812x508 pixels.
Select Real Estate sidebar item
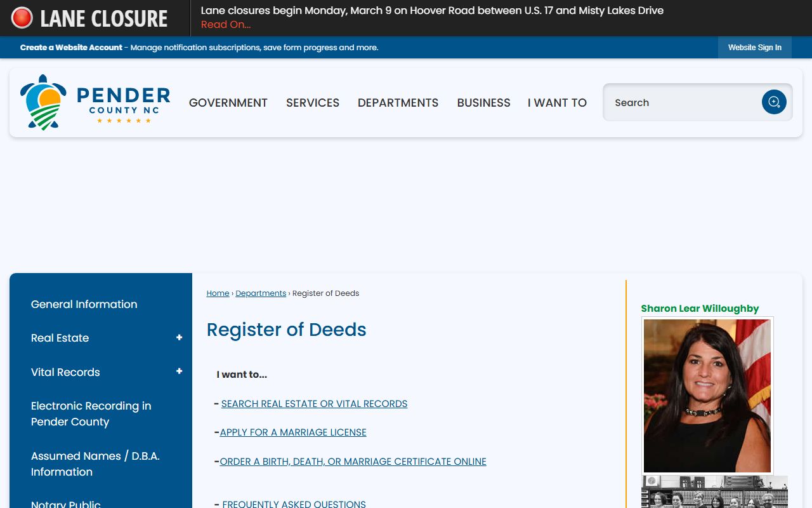(x=60, y=338)
